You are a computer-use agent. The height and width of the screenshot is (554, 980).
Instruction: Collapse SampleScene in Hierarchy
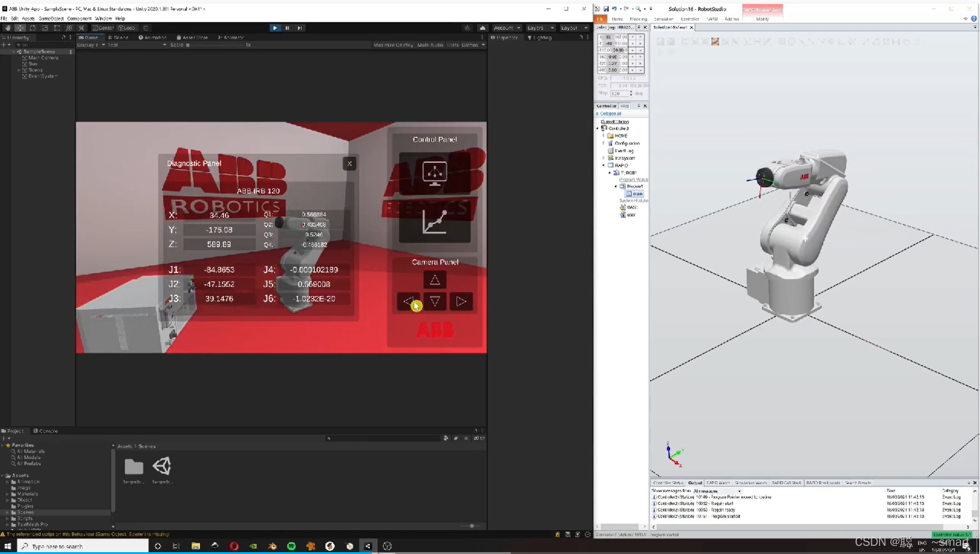point(14,52)
